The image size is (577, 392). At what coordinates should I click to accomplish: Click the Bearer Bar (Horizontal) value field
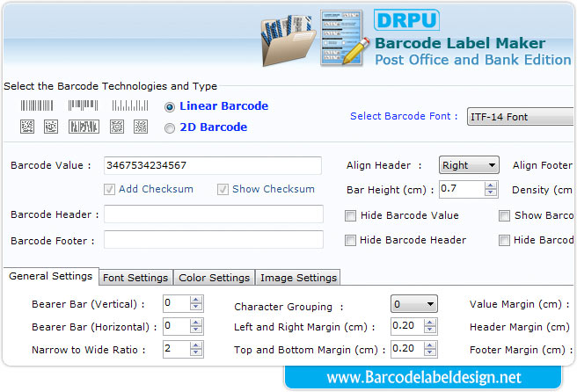pyautogui.click(x=177, y=326)
